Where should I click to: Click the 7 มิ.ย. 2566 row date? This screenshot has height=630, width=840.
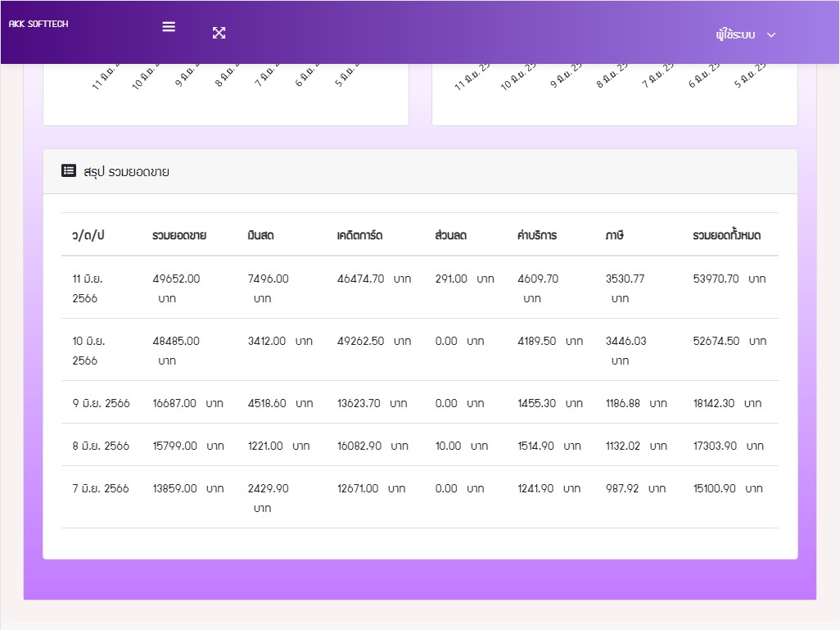[x=101, y=488]
